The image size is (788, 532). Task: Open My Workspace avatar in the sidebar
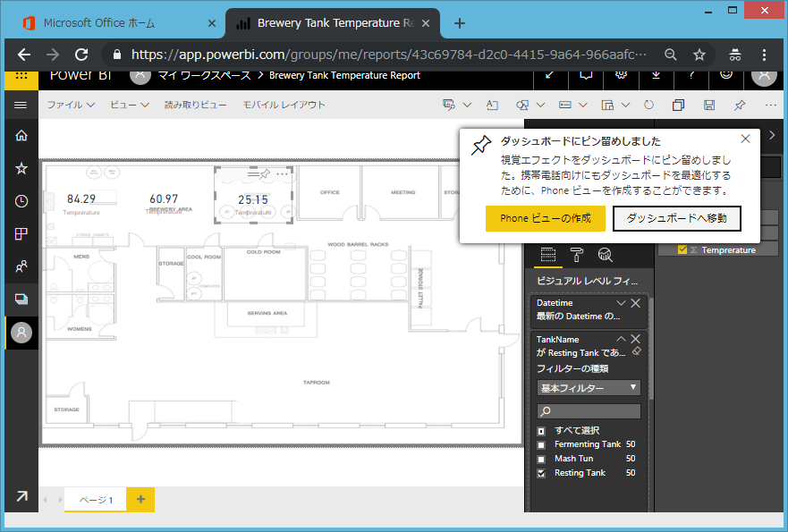click(21, 333)
